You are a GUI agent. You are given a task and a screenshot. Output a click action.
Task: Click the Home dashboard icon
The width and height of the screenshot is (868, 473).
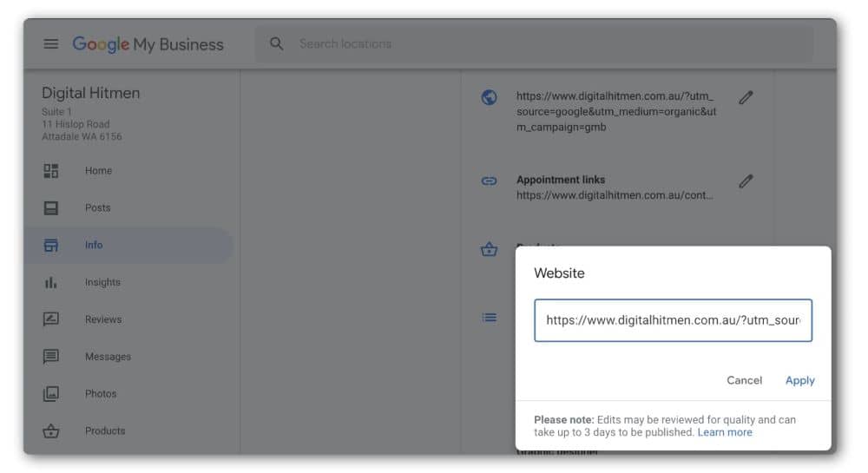click(x=51, y=171)
